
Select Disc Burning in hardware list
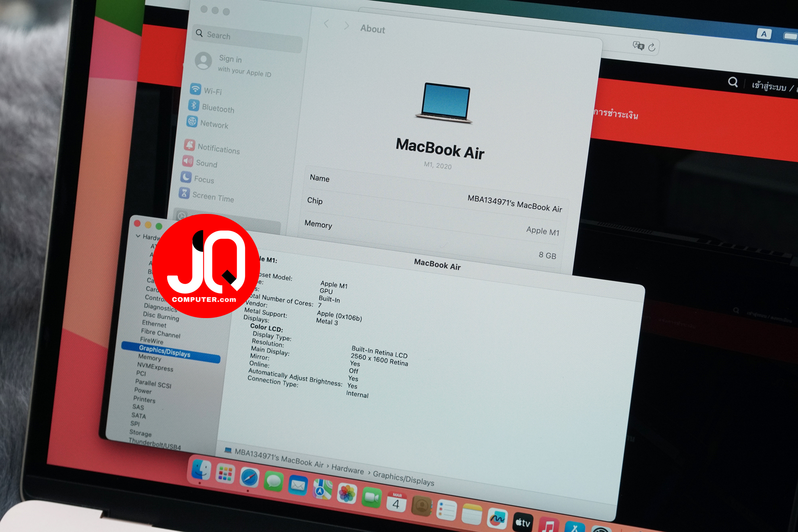(x=161, y=316)
